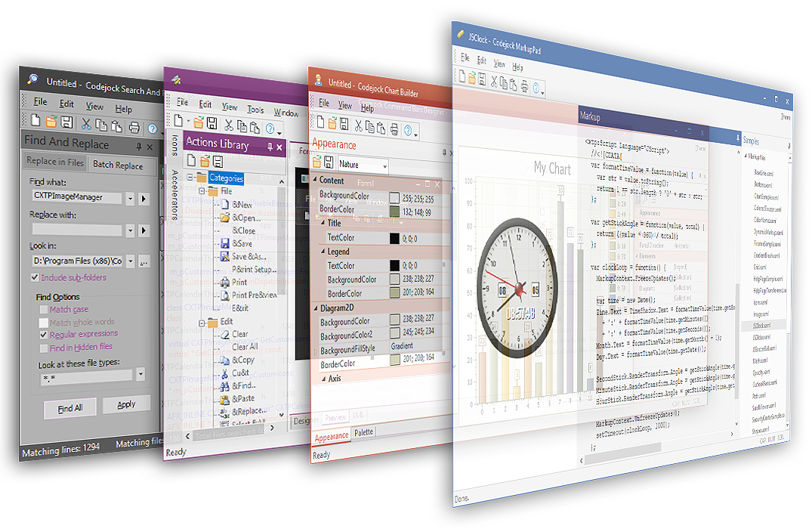Image resolution: width=812 pixels, height=529 pixels.
Task: Click Print icon in Chart Builder main toolbar
Action: pyautogui.click(x=394, y=128)
